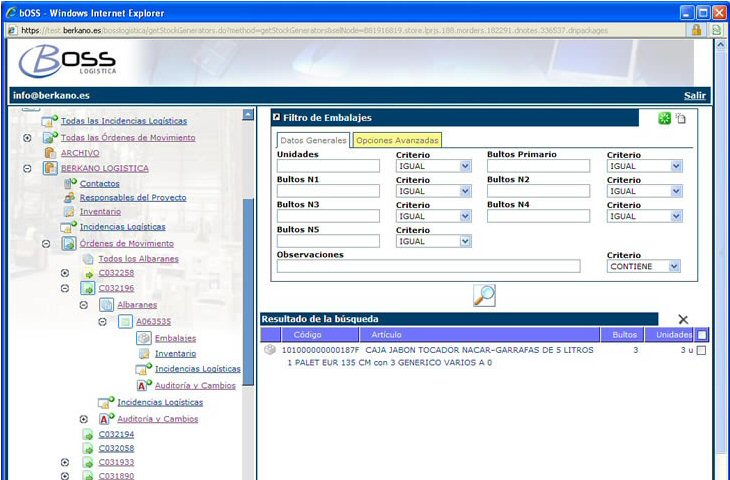Screen dimensions: 730x480
Task: Expand the C032258 tree node
Action: (64, 273)
